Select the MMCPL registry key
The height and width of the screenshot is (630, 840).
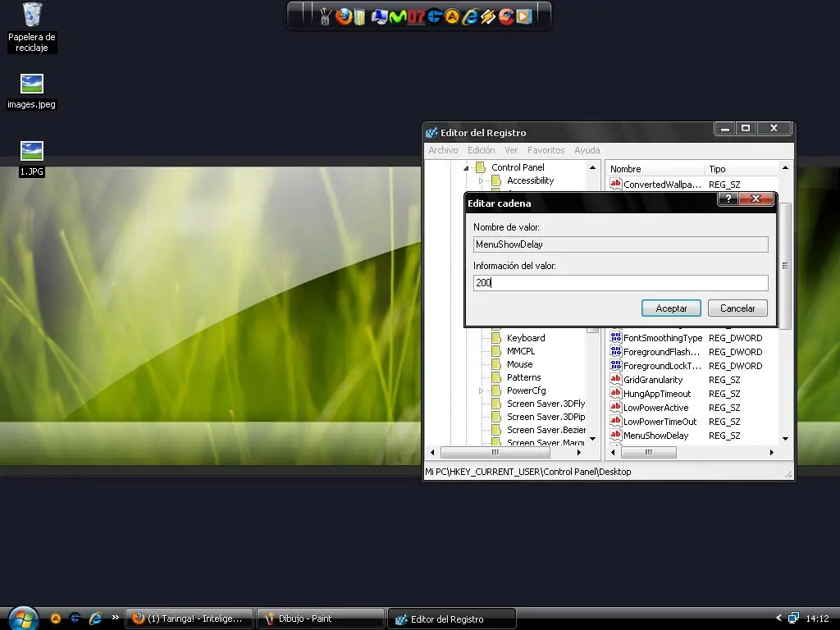click(x=521, y=351)
